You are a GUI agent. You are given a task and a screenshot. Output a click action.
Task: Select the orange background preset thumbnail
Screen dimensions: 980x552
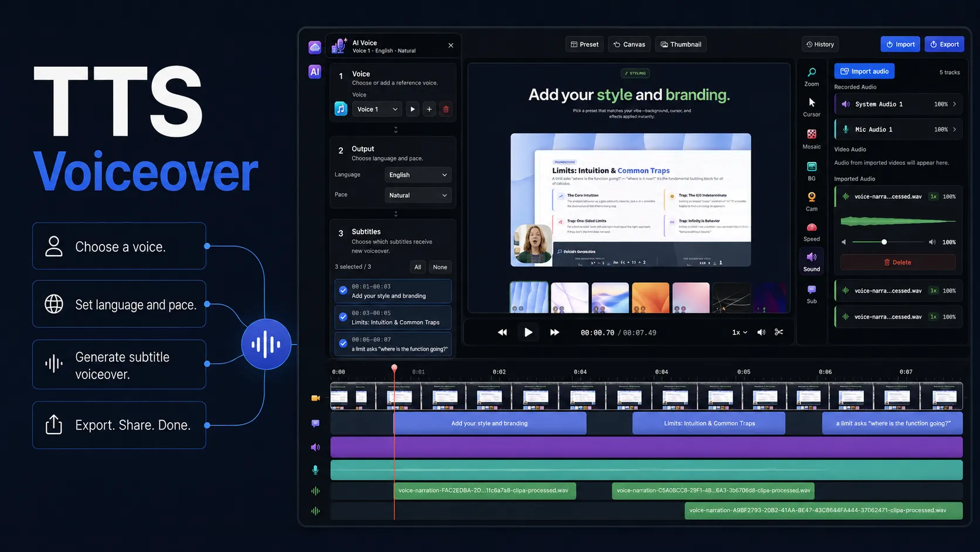pyautogui.click(x=651, y=297)
